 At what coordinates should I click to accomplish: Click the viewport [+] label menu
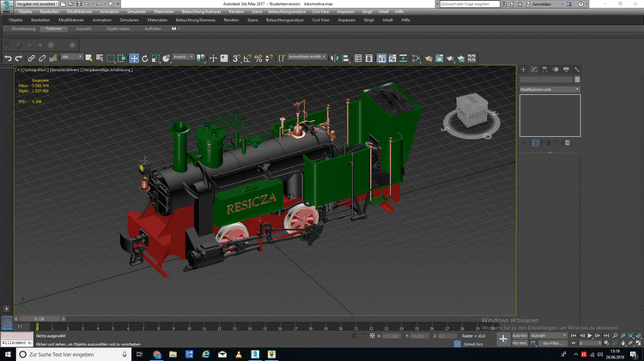point(18,70)
